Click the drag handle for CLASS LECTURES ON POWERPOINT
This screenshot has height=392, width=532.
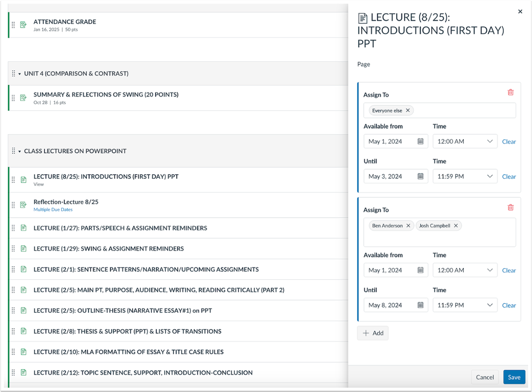(x=13, y=151)
